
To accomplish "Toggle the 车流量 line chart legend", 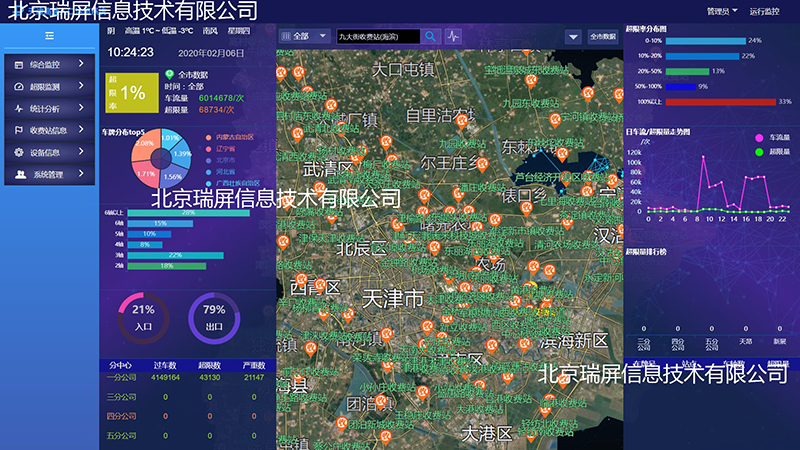I will [x=772, y=138].
